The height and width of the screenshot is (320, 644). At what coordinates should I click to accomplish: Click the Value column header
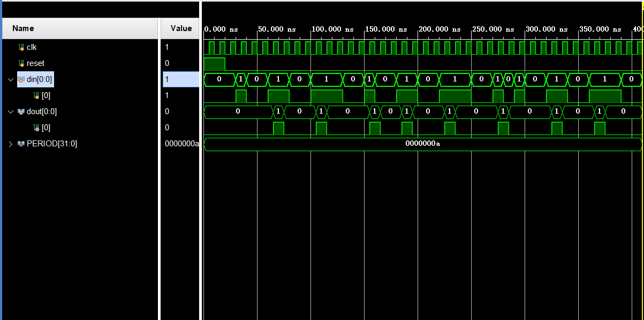pyautogui.click(x=180, y=28)
